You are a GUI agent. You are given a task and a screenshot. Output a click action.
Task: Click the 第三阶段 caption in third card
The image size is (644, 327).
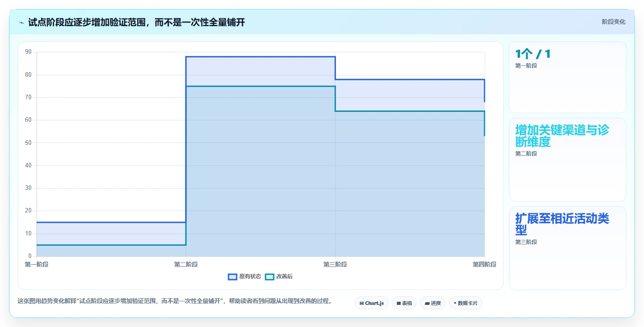(526, 242)
